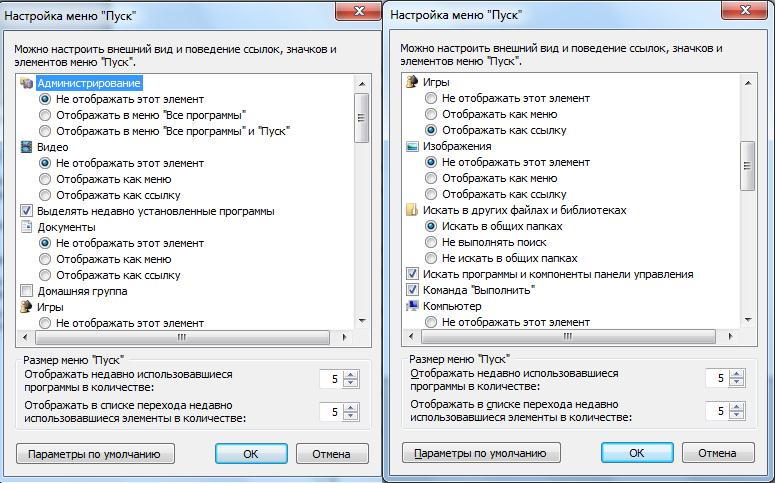Enable the Домашняя группа checkbox

(x=26, y=291)
